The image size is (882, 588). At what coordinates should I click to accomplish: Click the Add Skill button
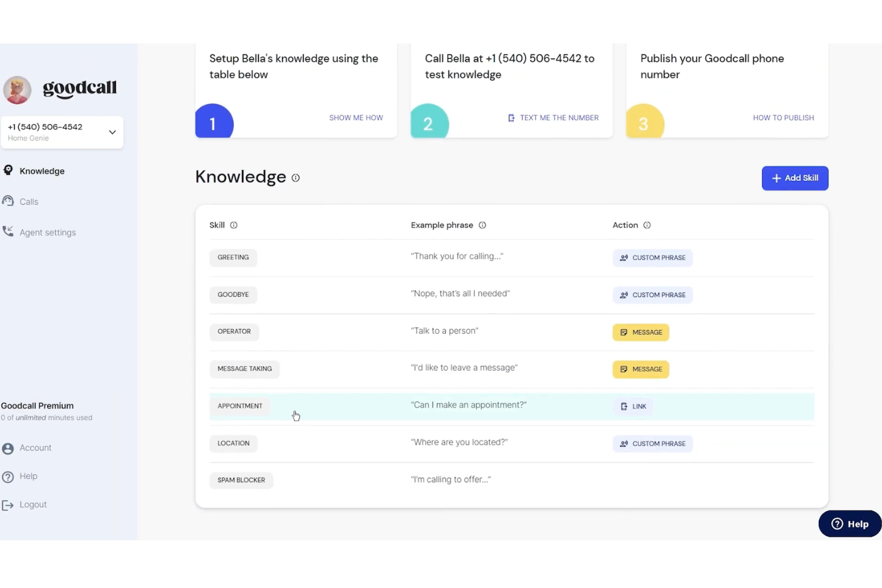click(x=795, y=178)
